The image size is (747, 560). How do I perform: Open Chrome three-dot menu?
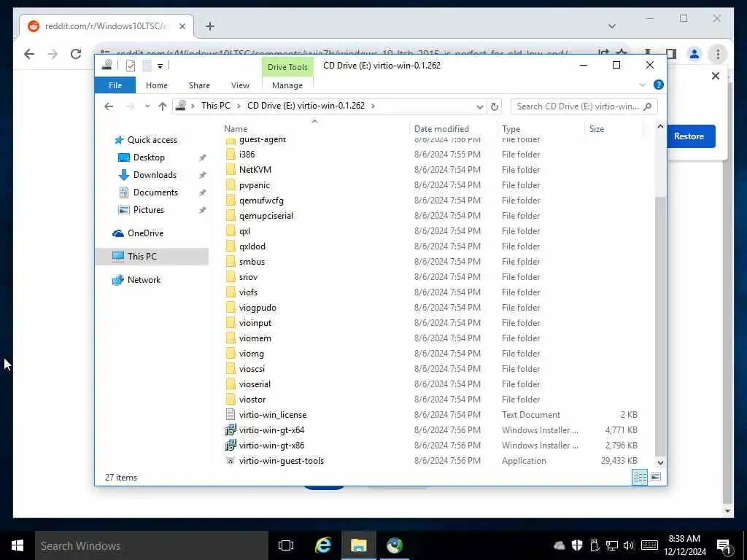[x=718, y=54]
